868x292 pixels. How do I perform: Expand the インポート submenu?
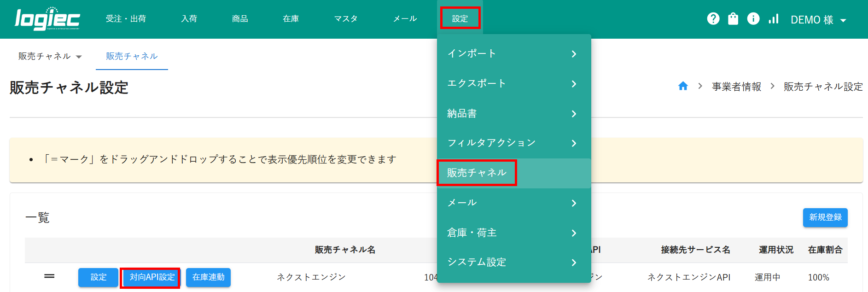513,54
